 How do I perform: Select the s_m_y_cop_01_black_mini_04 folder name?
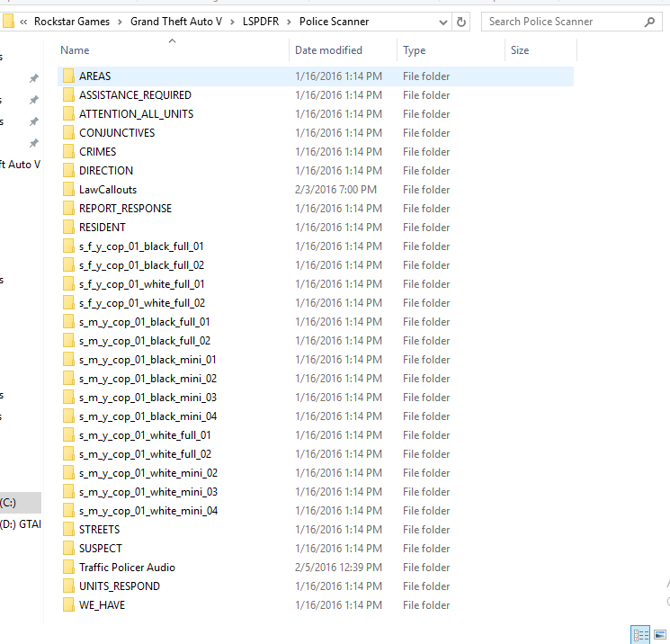click(147, 416)
